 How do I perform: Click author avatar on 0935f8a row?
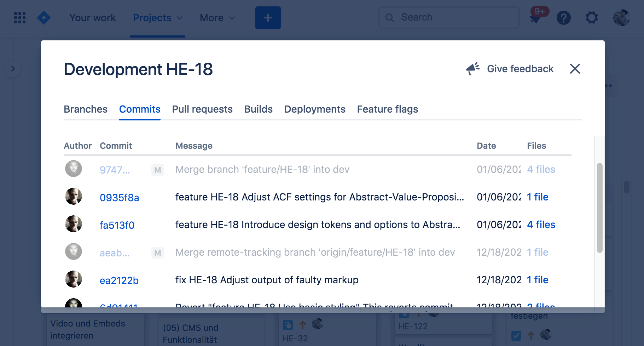pos(74,196)
